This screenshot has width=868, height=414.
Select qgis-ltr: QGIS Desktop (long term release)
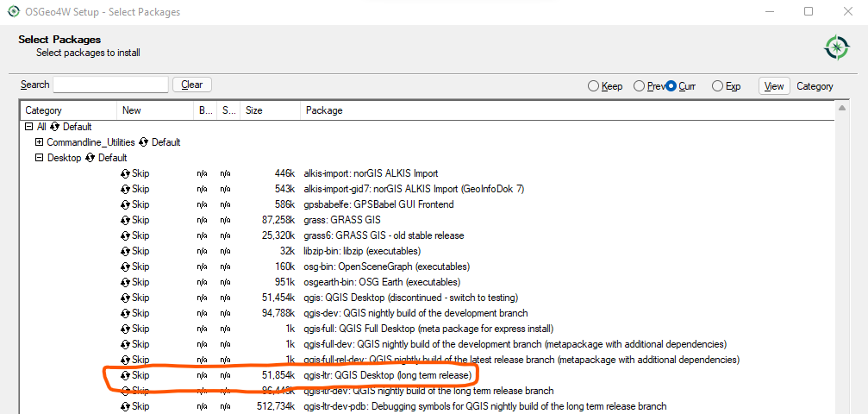[x=388, y=375]
